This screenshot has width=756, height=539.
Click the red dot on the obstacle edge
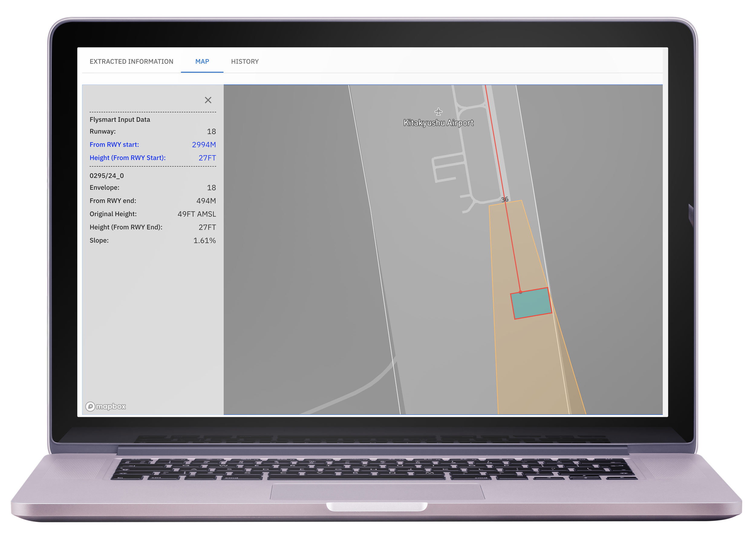(x=520, y=292)
